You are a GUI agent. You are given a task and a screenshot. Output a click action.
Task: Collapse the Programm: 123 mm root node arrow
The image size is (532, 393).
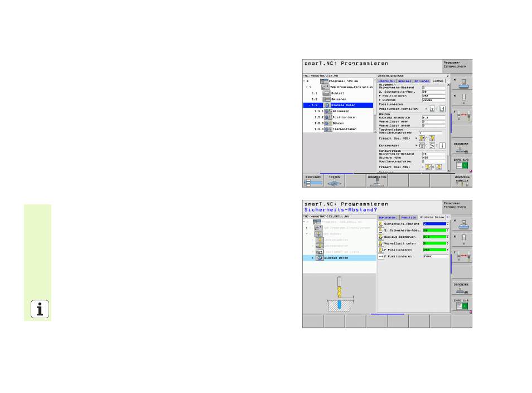[x=304, y=81]
